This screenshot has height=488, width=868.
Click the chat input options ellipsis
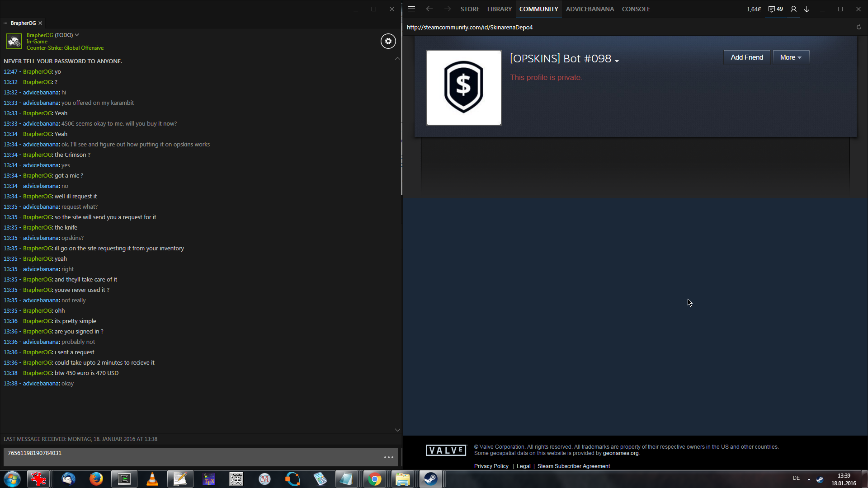pos(388,457)
